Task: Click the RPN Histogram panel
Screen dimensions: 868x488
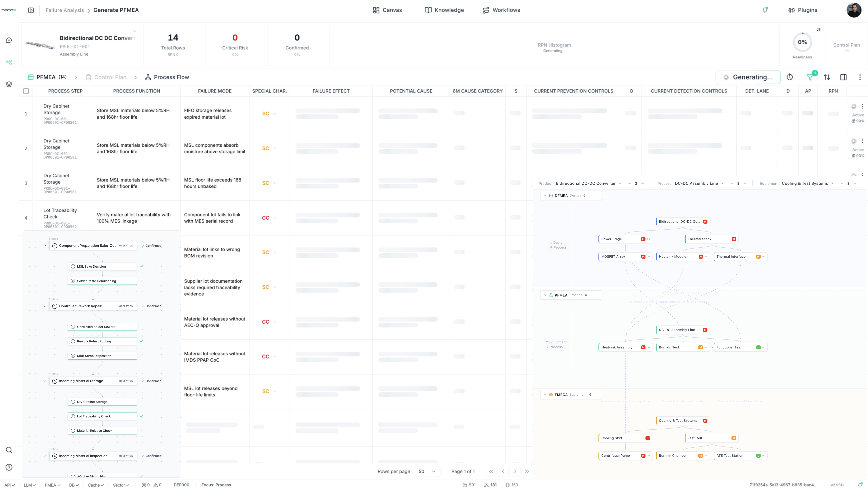Action: pos(554,46)
